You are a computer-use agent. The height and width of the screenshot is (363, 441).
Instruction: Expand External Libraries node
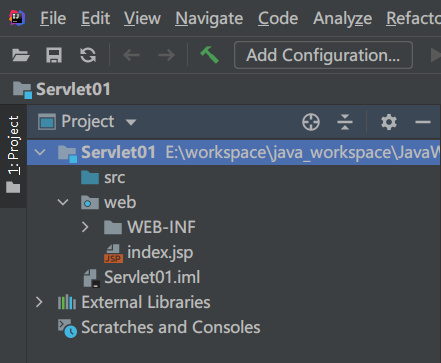[x=39, y=302]
